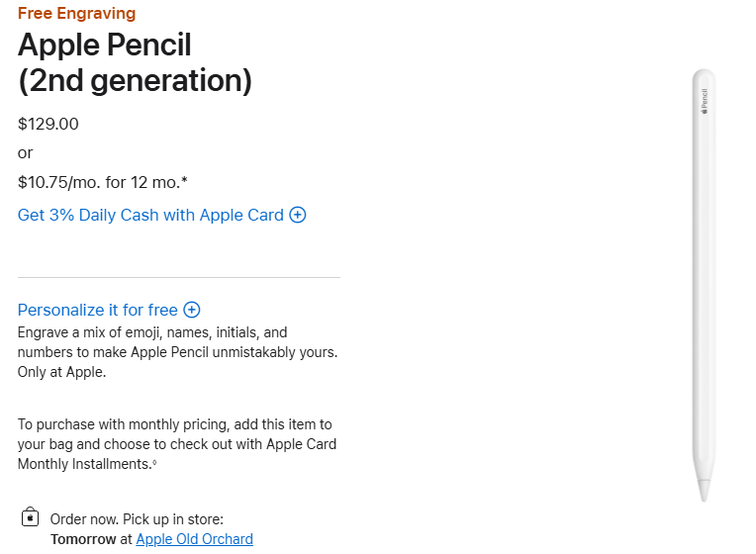Click the plus icon beside Apple Card offer
Screen dimensions: 756x554
coord(298,215)
